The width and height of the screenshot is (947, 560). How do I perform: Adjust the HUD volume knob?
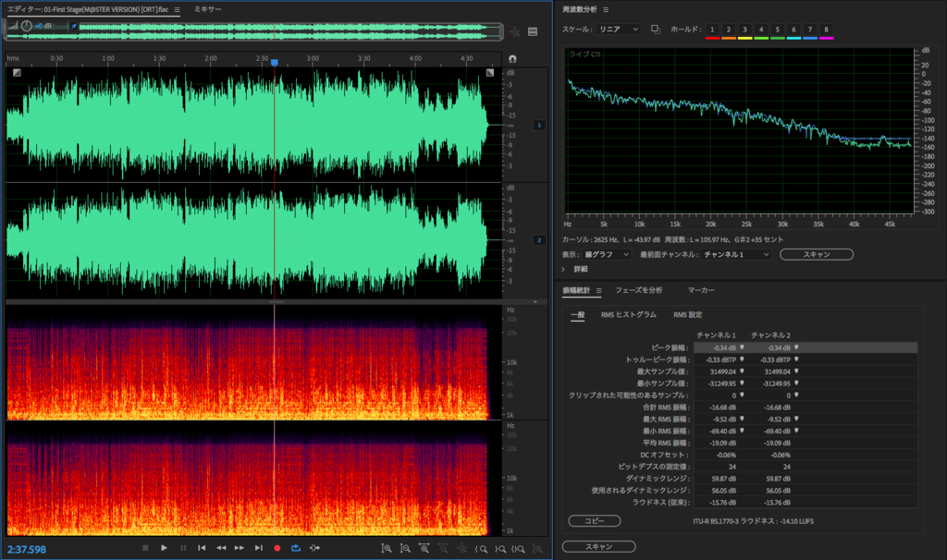(x=26, y=26)
